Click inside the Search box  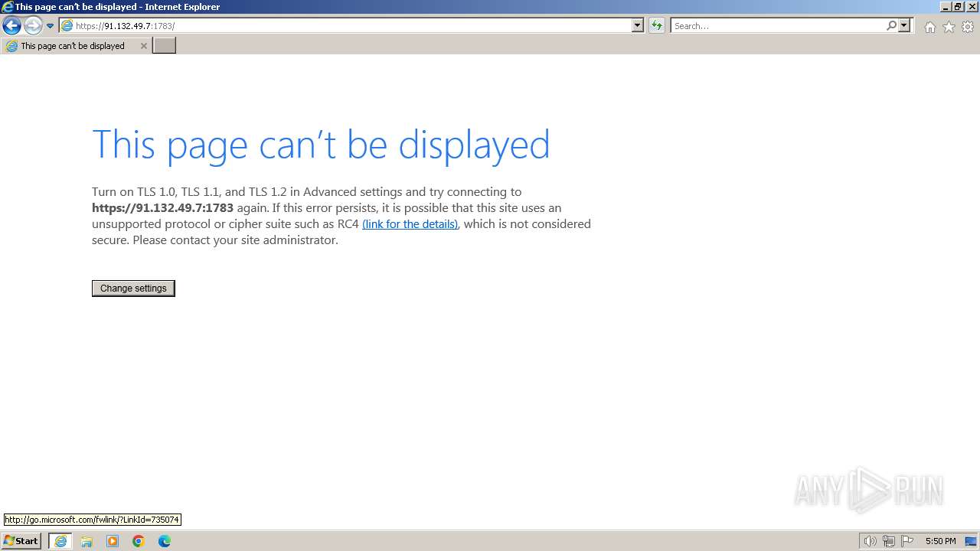pos(778,26)
